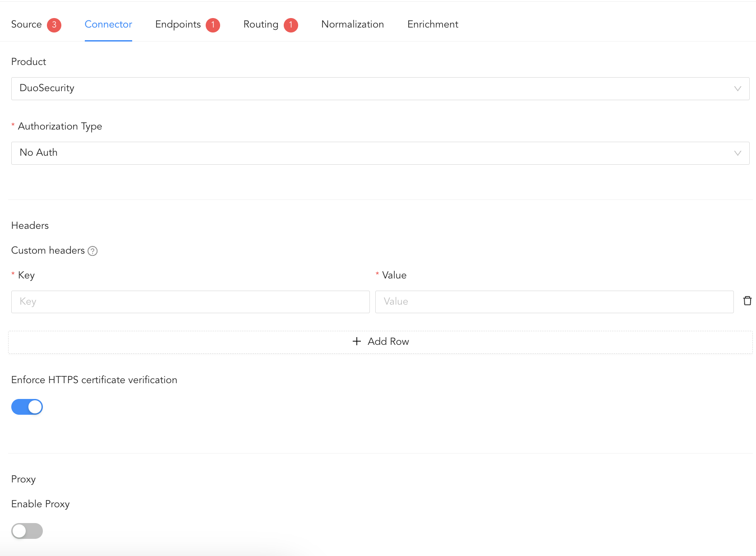
Task: Go to the Routing tab
Action: click(x=261, y=24)
